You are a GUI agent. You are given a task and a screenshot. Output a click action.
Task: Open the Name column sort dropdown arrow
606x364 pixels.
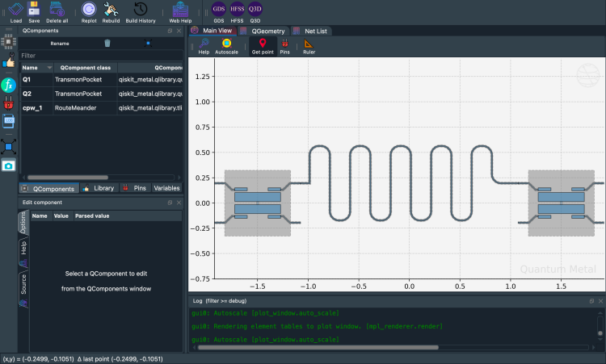pos(49,68)
